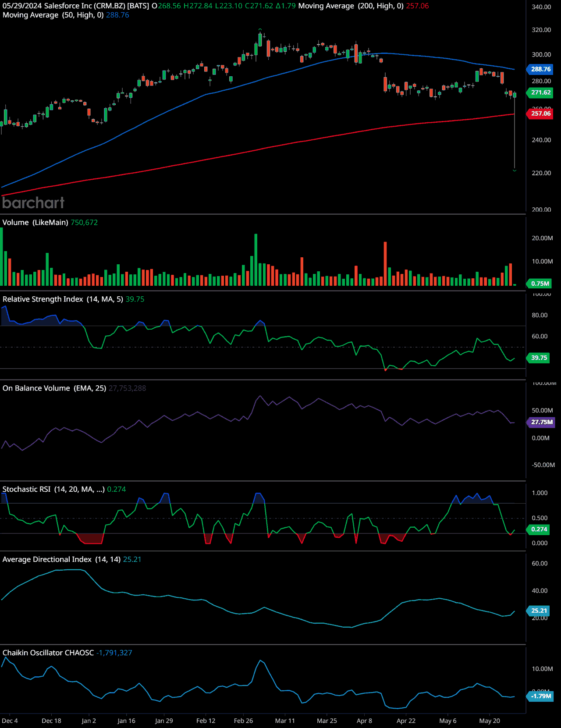Click the Dec 18 date on time axis
This screenshot has width=561, height=728.
coord(51,721)
